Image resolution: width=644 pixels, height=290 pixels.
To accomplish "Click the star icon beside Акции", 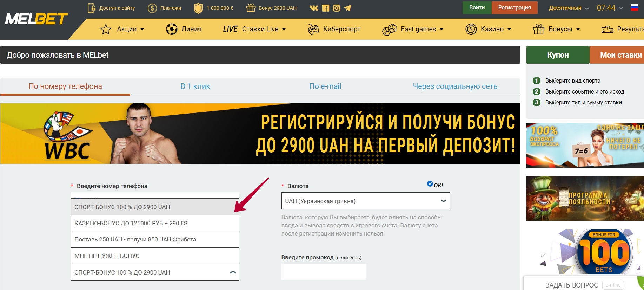I will [106, 29].
